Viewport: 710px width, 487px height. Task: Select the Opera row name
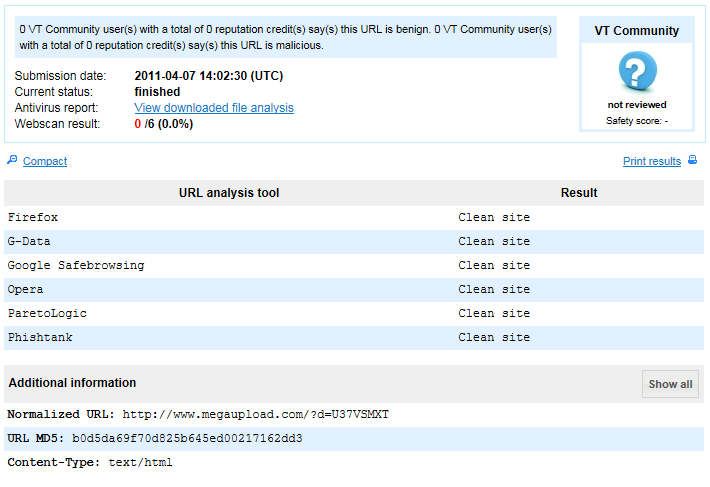pyautogui.click(x=25, y=289)
